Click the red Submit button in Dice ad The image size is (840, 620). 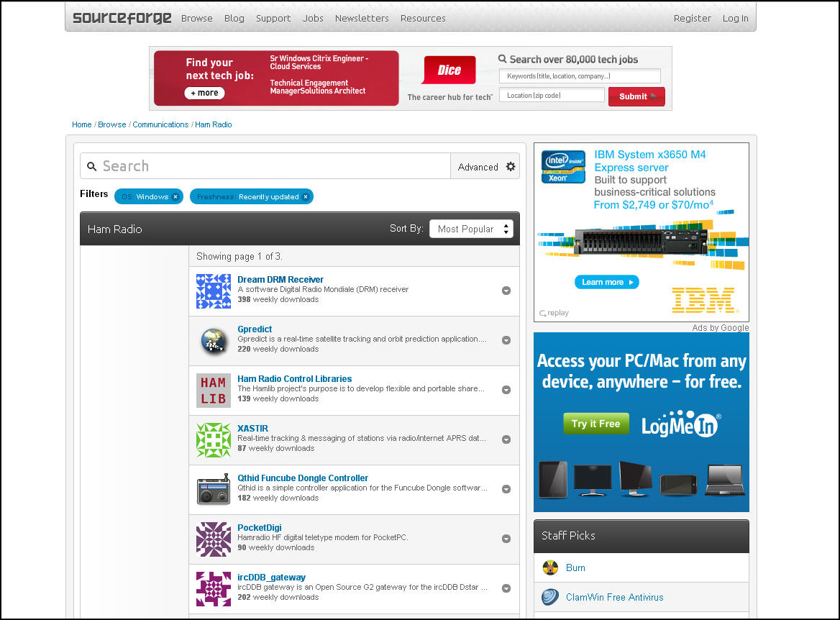pyautogui.click(x=636, y=96)
